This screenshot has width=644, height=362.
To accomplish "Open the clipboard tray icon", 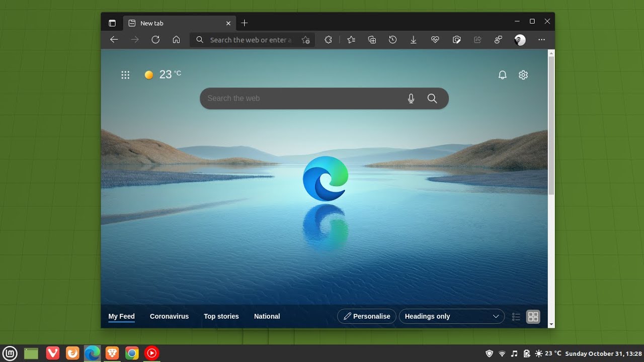I will [527, 353].
